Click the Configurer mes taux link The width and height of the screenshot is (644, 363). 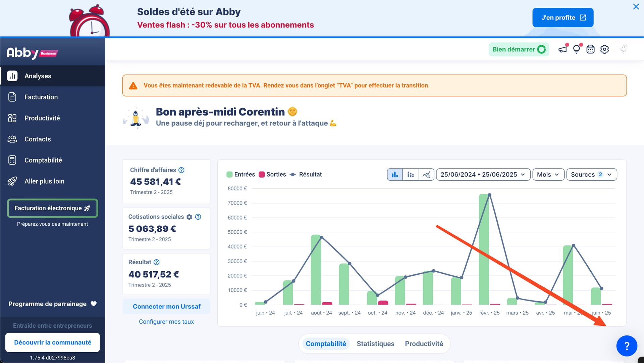tap(166, 322)
